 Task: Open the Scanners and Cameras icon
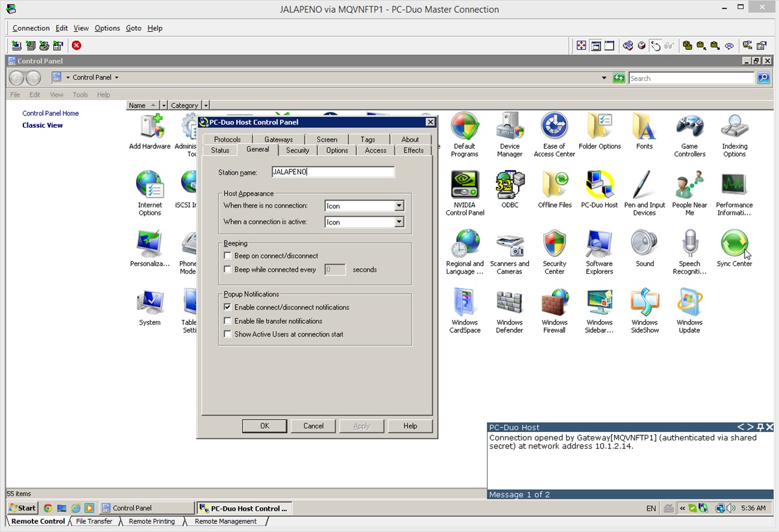tap(510, 252)
